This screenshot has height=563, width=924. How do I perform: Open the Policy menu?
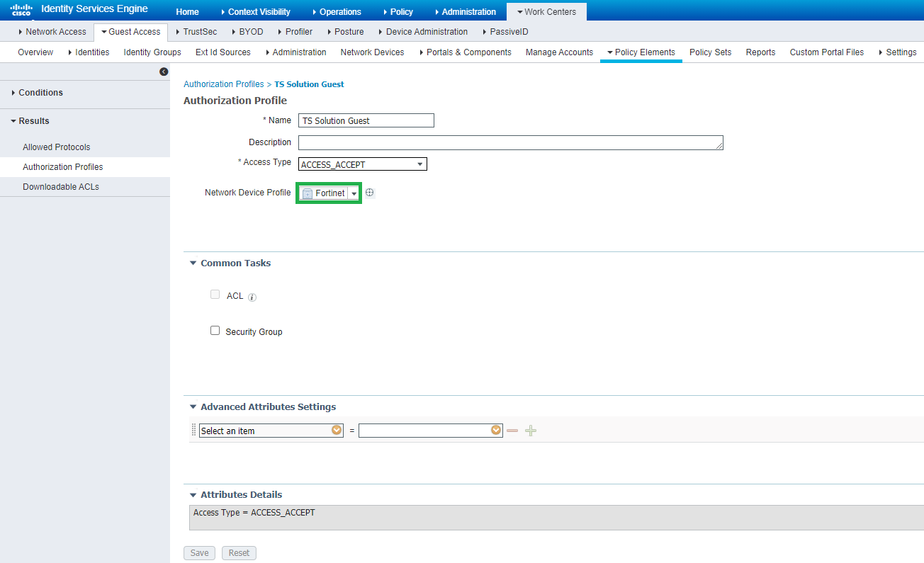(x=398, y=12)
